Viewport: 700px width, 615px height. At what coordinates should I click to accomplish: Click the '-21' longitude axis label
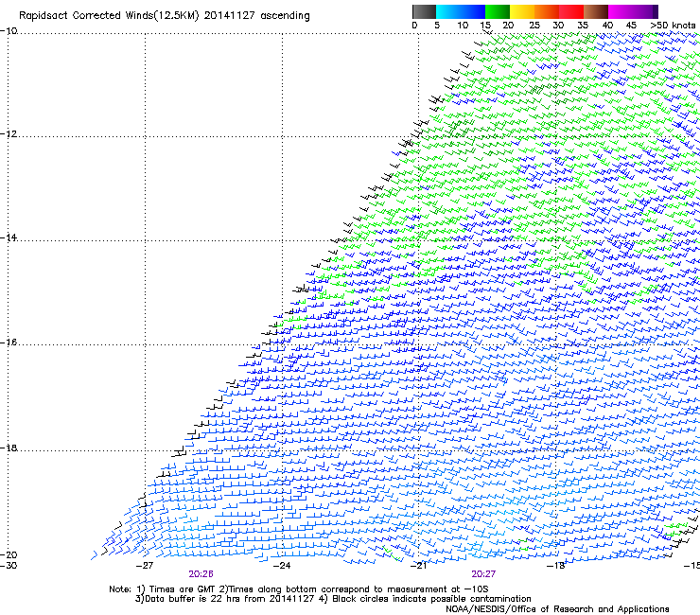click(x=418, y=566)
